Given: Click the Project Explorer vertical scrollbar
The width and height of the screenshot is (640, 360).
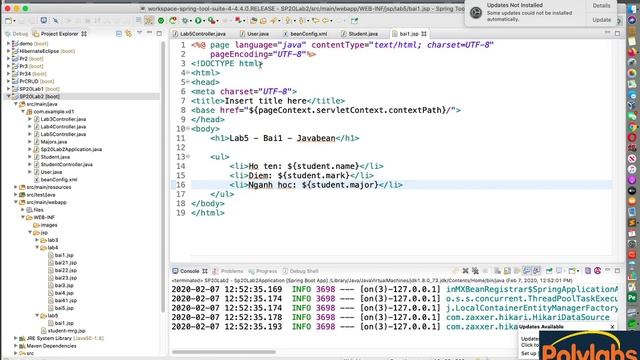Looking at the screenshot, I should [163, 176].
